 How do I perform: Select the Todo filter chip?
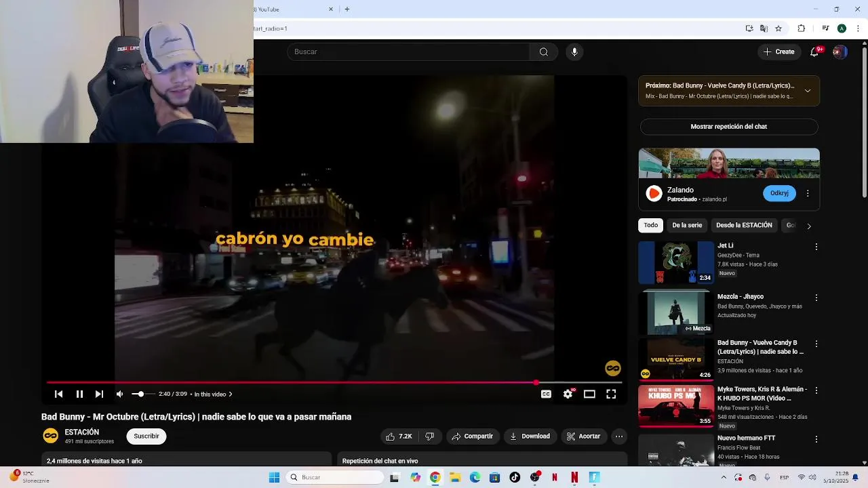pyautogui.click(x=651, y=225)
